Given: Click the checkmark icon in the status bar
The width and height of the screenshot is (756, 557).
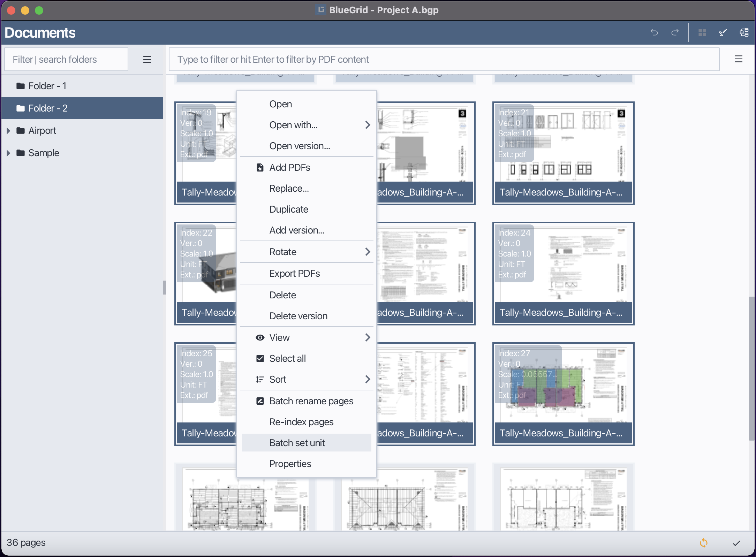Looking at the screenshot, I should point(736,543).
